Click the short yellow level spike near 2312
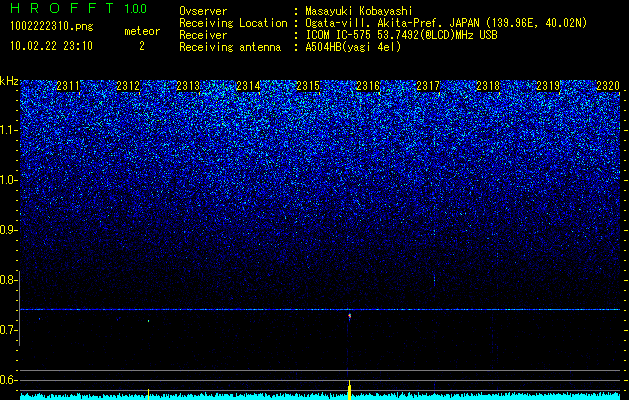 [x=148, y=394]
